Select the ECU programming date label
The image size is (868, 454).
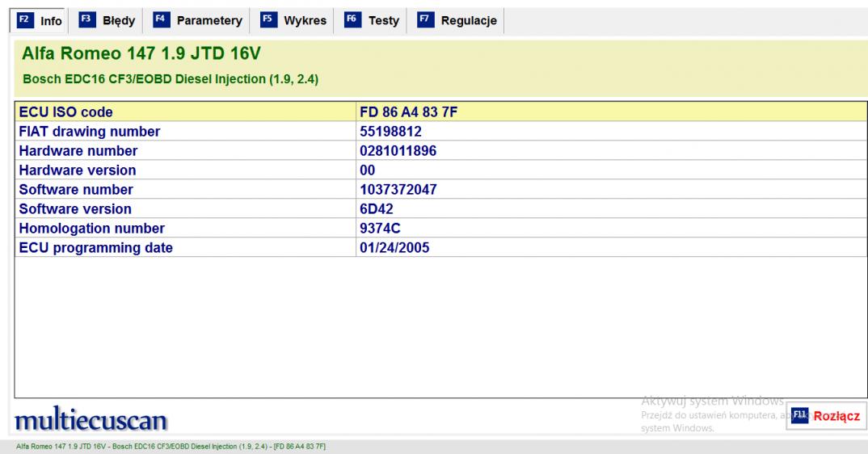tap(95, 247)
